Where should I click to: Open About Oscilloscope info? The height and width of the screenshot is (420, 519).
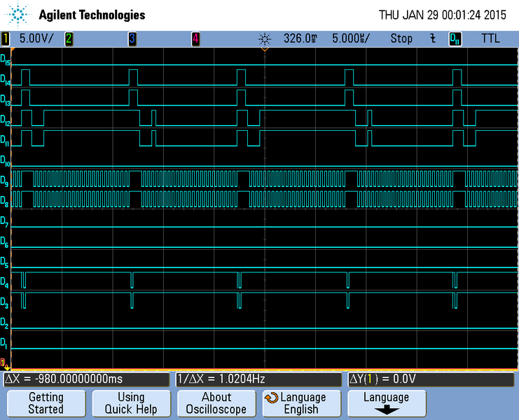coord(216,403)
